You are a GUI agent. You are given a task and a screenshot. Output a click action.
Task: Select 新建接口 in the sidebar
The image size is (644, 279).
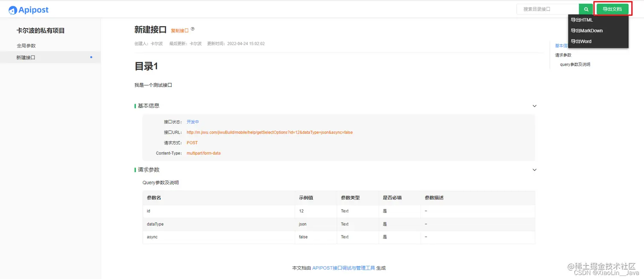pyautogui.click(x=50, y=57)
